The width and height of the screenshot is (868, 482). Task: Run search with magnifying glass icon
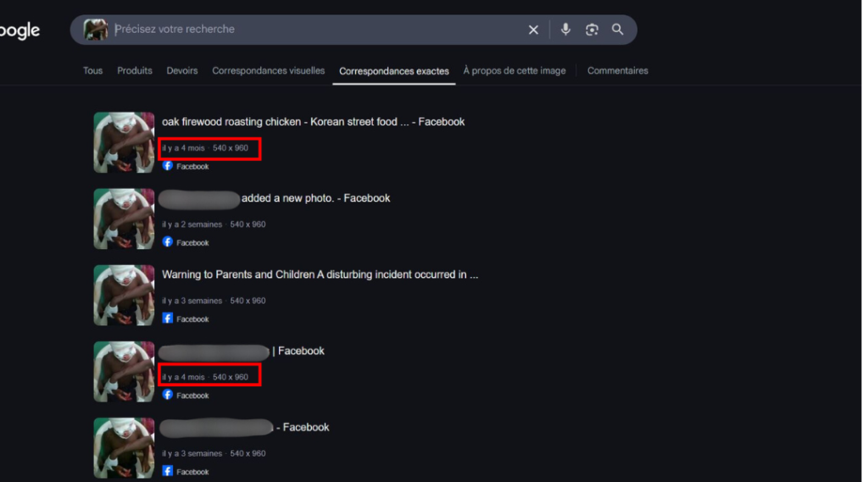(617, 30)
